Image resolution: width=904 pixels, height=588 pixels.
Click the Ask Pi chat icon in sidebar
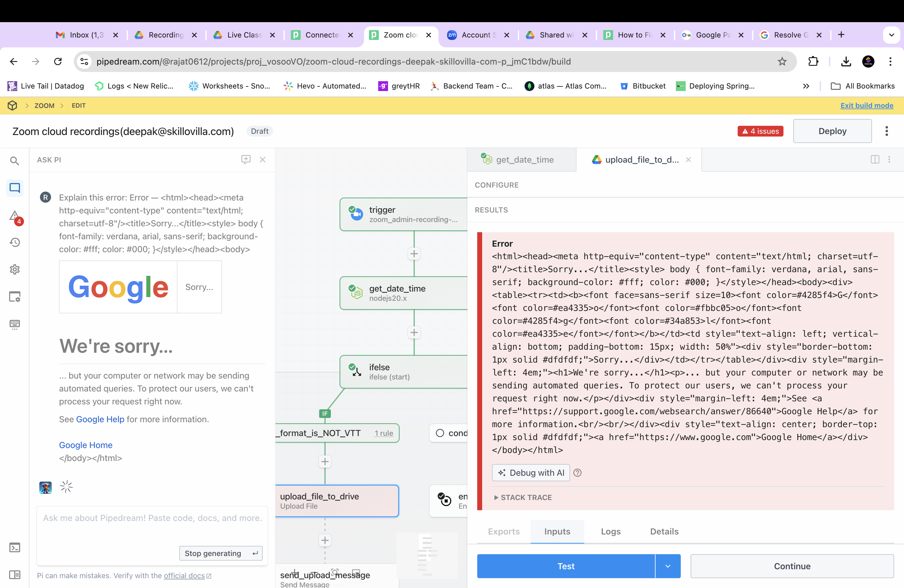(14, 188)
